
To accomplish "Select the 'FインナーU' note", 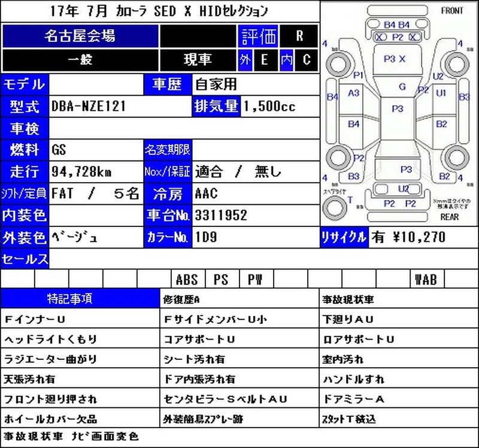I will [35, 319].
